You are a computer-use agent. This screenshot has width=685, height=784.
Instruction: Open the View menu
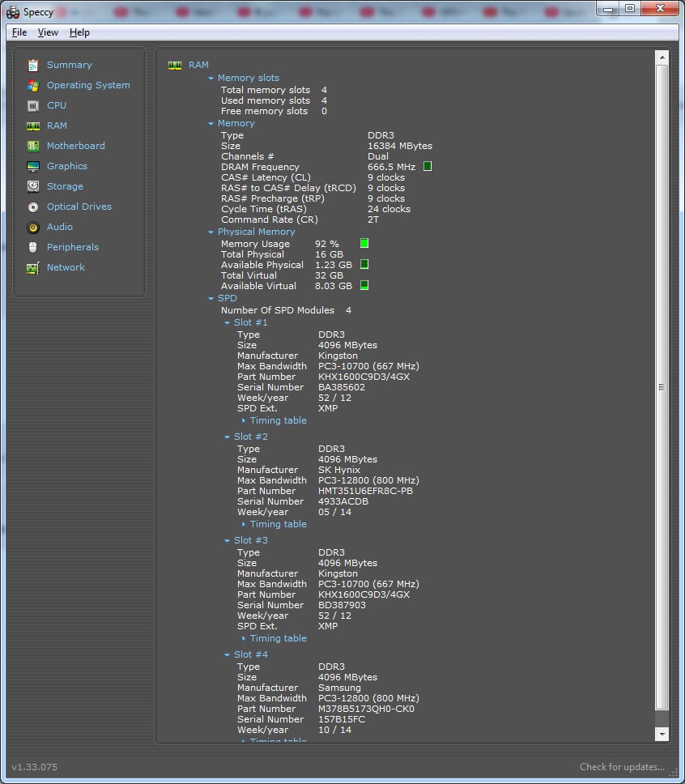tap(48, 32)
